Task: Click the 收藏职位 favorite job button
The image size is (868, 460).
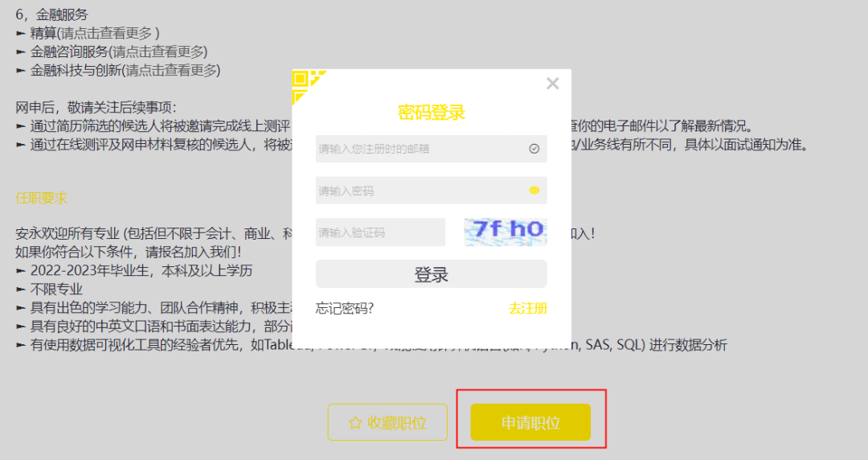Action: pos(387,422)
